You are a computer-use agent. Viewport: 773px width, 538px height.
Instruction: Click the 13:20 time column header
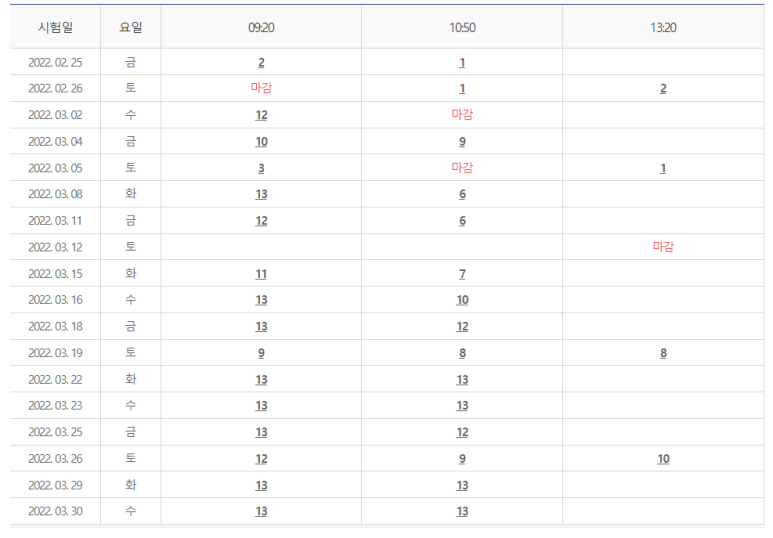pos(663,27)
